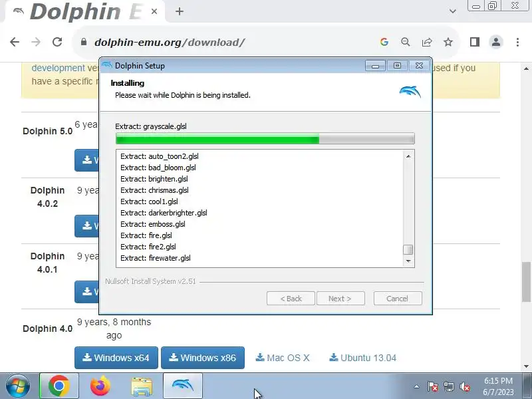Open Chrome from the taskbar

point(59,386)
